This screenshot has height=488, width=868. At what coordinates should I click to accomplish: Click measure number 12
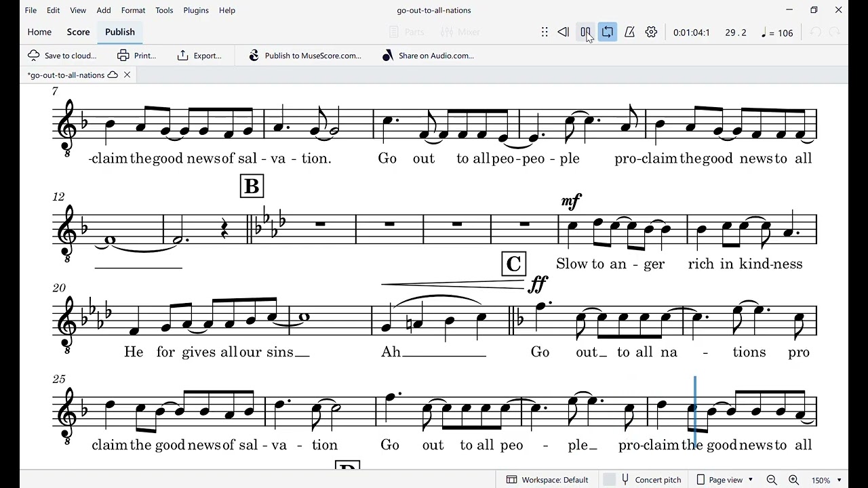tap(59, 197)
